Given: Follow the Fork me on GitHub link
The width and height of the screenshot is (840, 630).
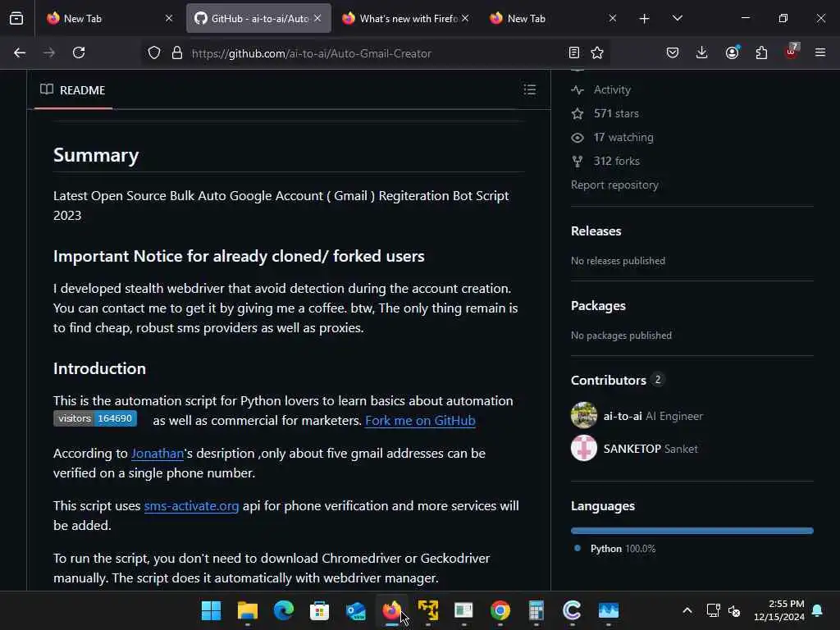Looking at the screenshot, I should 420,421.
